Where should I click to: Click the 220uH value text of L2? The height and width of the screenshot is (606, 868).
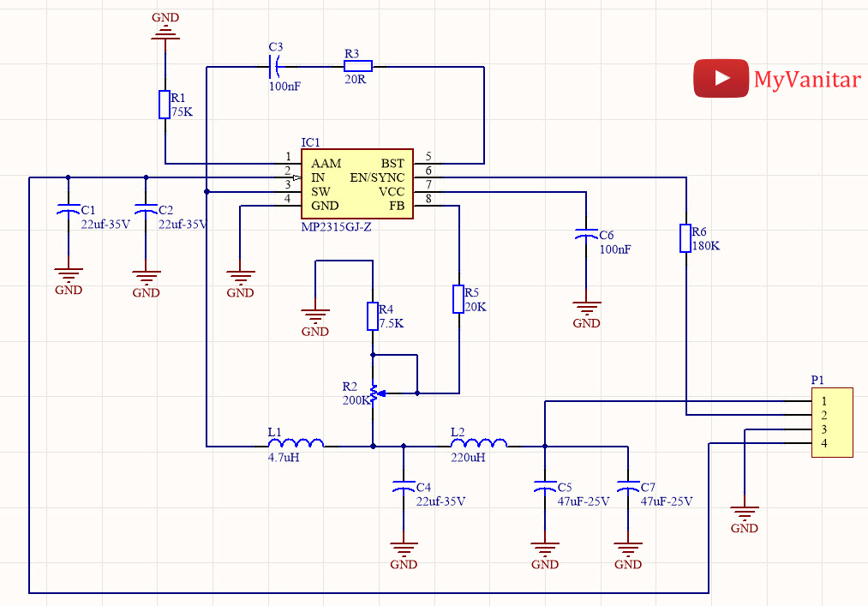(x=468, y=458)
